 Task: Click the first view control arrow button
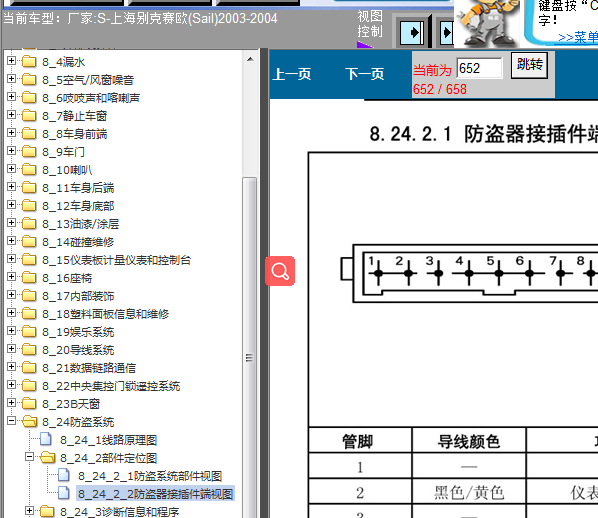click(x=412, y=32)
